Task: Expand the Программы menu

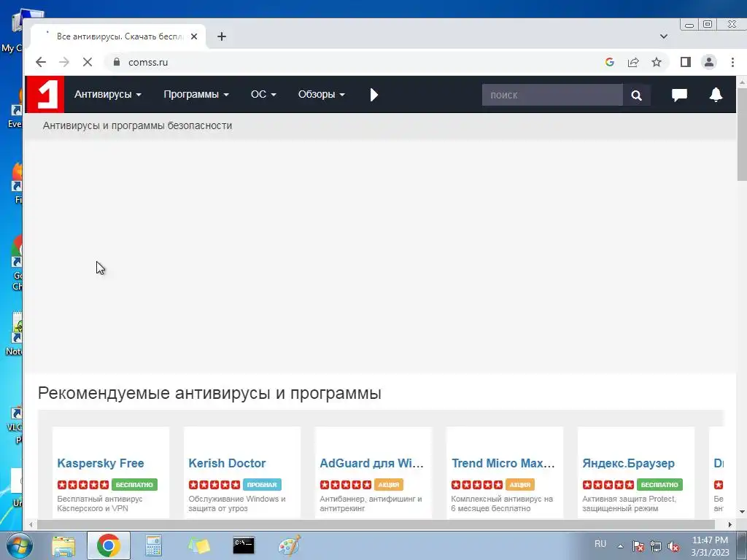Action: tap(196, 94)
